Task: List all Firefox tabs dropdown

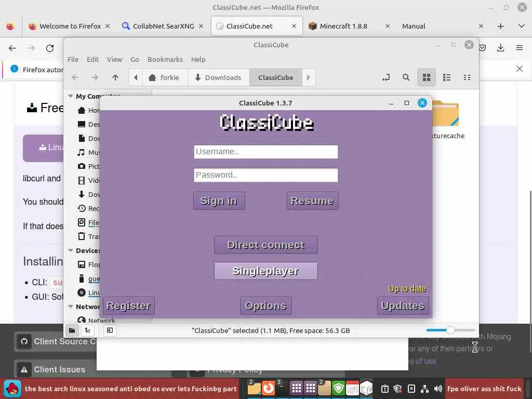Action: 522,26
